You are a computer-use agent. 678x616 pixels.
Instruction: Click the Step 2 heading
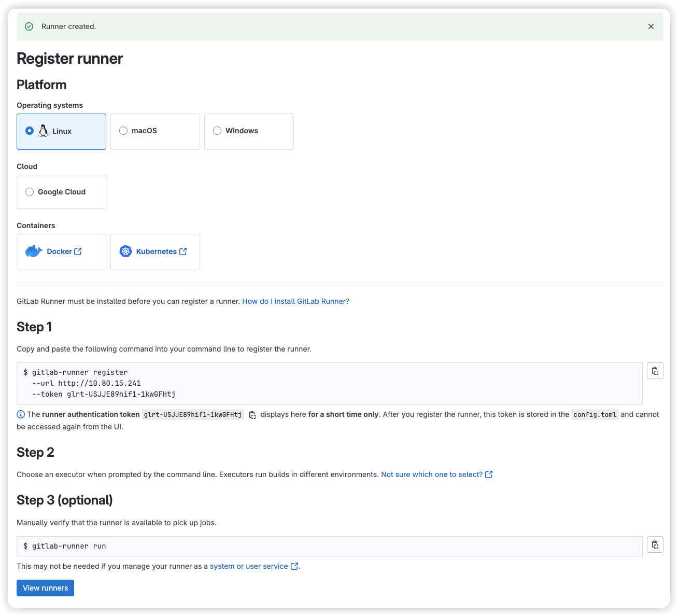coord(35,452)
